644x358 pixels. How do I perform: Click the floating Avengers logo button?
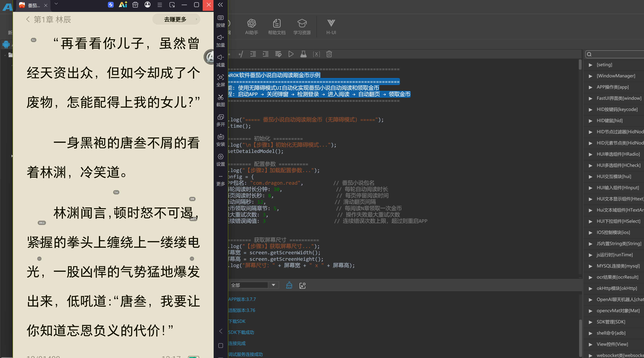(x=209, y=57)
